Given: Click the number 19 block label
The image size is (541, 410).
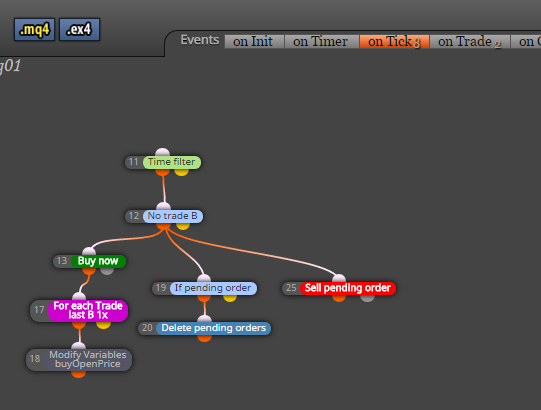Looking at the screenshot, I should [161, 288].
